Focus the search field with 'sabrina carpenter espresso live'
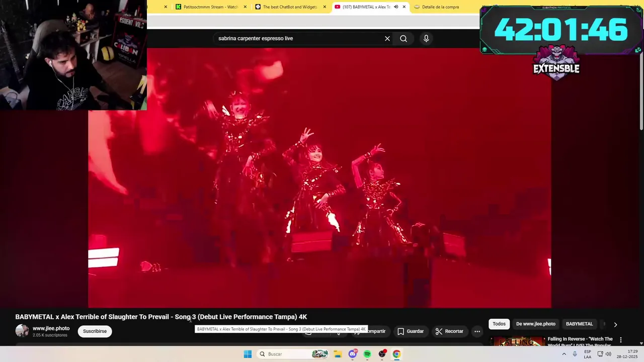The image size is (644, 362). (299, 38)
